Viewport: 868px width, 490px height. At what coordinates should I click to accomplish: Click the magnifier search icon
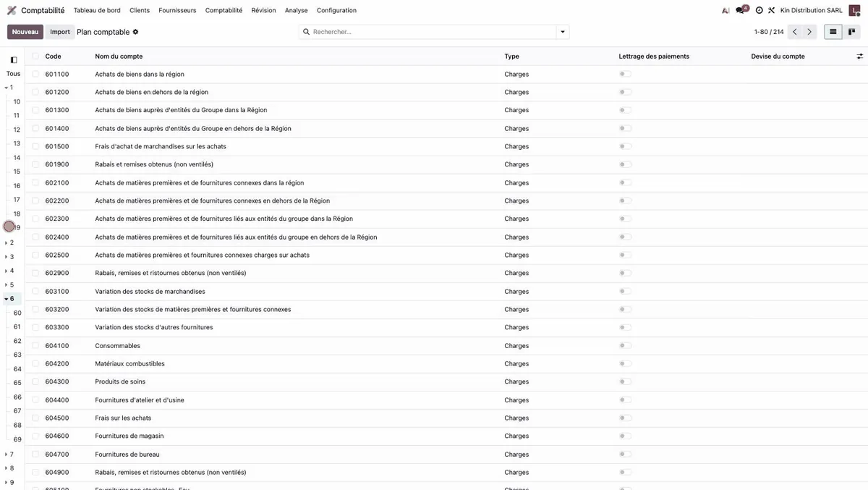click(306, 32)
